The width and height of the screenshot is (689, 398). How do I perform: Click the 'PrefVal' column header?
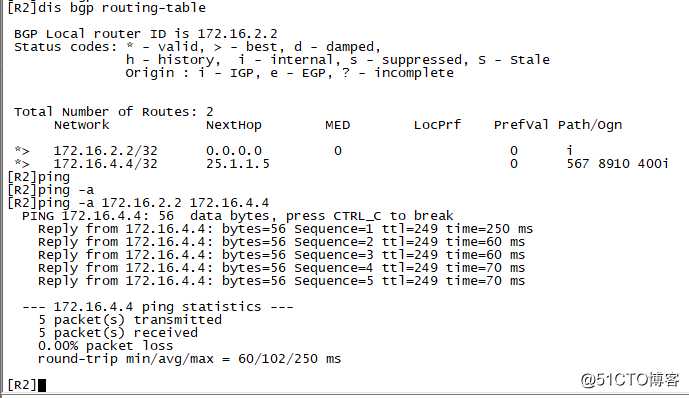coord(521,125)
